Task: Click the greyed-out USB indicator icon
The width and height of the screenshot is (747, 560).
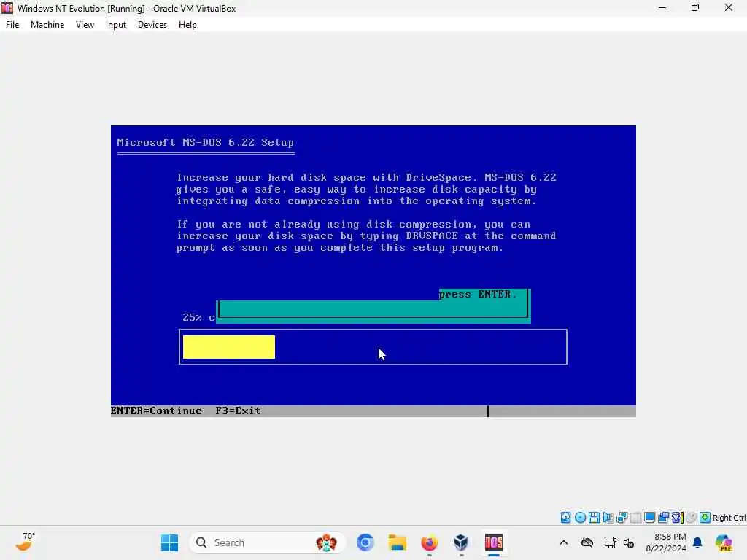Action: (x=636, y=517)
